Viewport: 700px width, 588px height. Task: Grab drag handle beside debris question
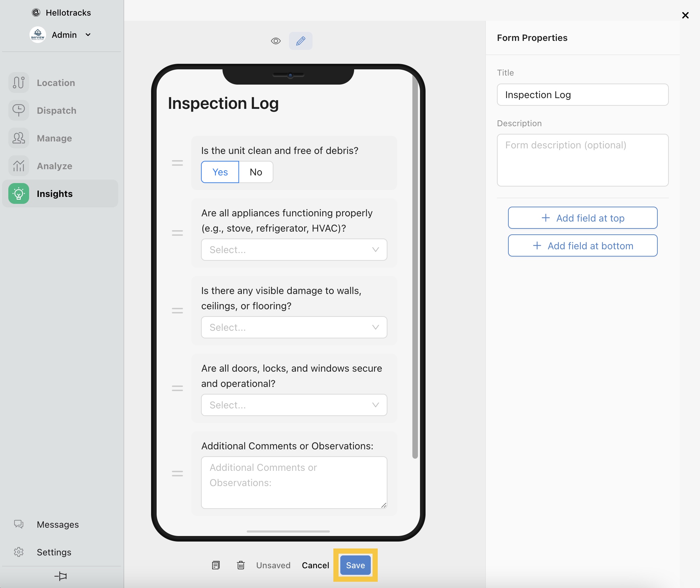pos(177,163)
